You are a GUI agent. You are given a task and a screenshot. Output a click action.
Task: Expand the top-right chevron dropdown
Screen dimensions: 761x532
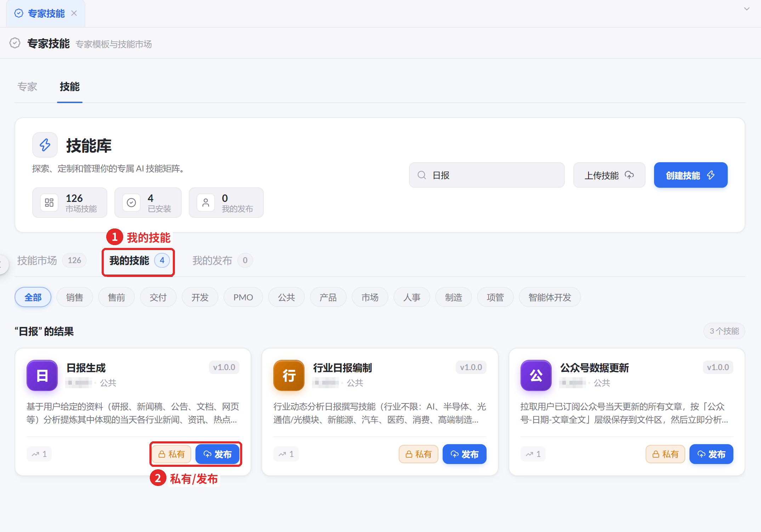(x=747, y=9)
